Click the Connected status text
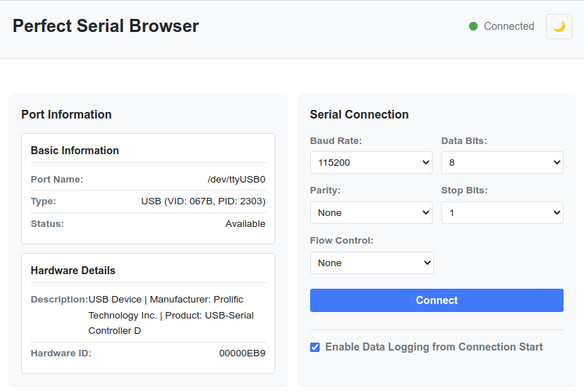Viewport: 584px width, 392px height. pyautogui.click(x=509, y=26)
